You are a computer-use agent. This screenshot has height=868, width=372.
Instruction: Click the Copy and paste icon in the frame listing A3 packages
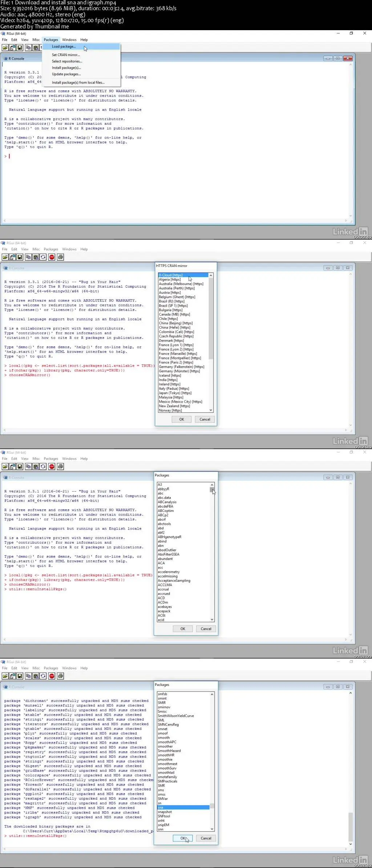click(43, 467)
